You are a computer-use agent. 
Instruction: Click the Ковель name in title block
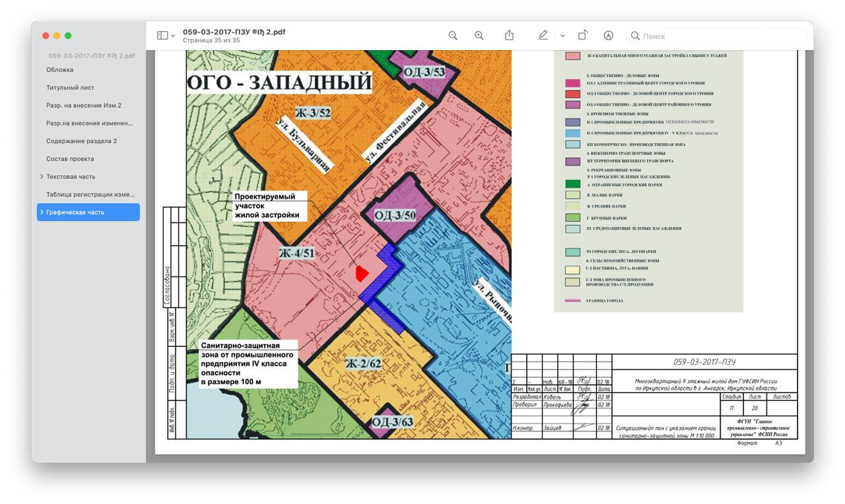tap(552, 397)
